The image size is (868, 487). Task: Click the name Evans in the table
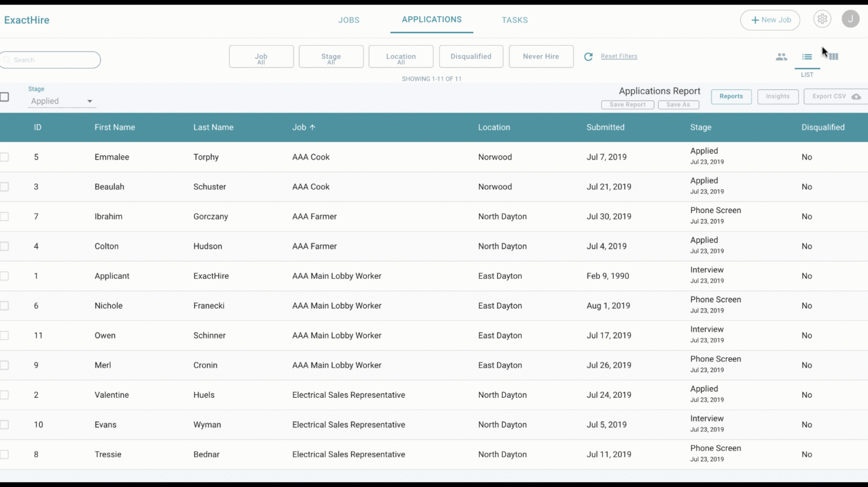(105, 424)
